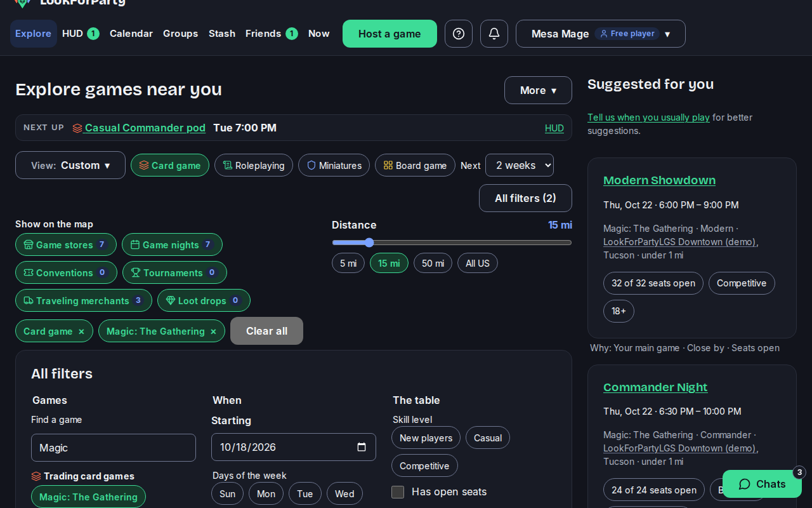Toggle Traveling merchants on the map
812x508 pixels.
point(84,300)
